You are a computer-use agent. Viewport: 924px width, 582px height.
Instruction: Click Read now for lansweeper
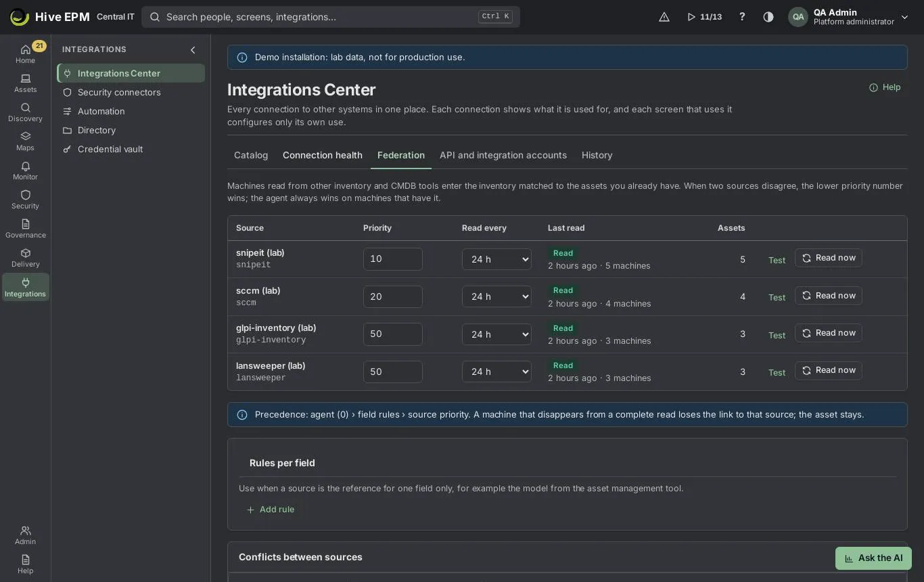(x=829, y=370)
